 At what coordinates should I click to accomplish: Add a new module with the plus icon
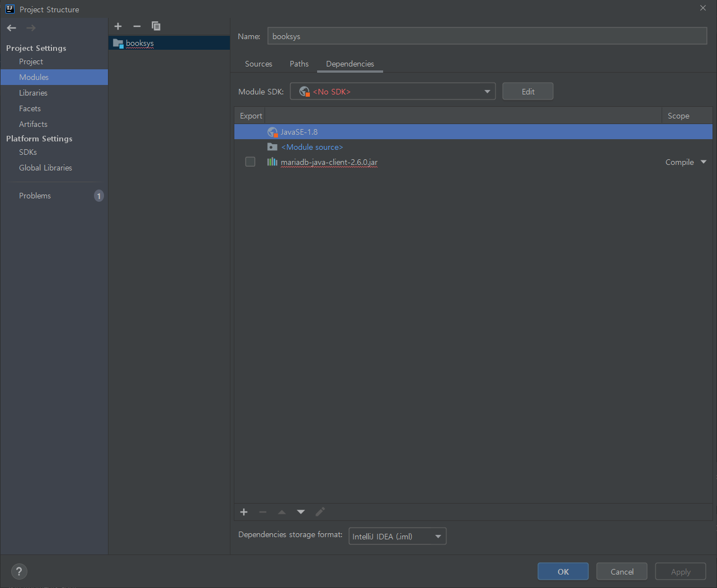[118, 26]
